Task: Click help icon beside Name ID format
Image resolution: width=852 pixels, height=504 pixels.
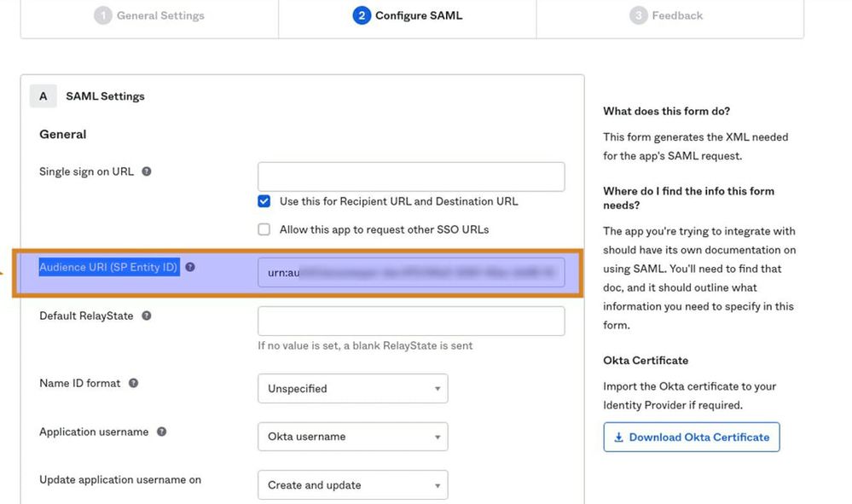Action: (x=134, y=383)
